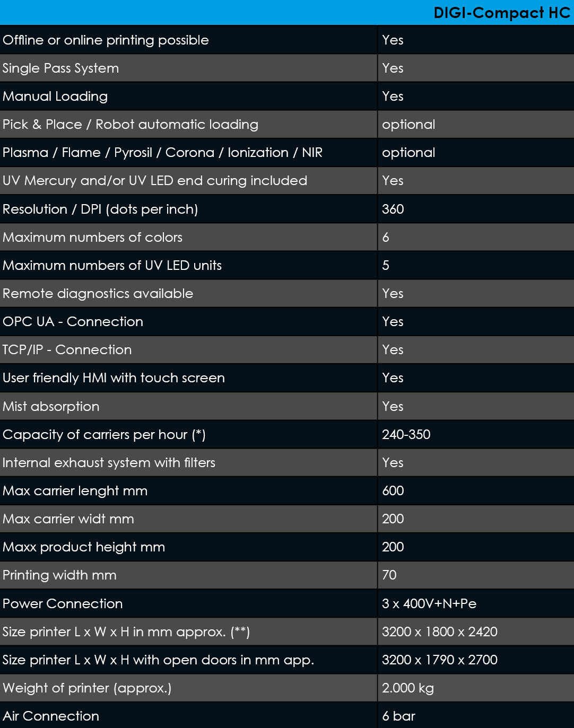Image resolution: width=574 pixels, height=728 pixels.
Task: Click the 'UV Mercury and/or UV LED' row label
Action: point(154,181)
